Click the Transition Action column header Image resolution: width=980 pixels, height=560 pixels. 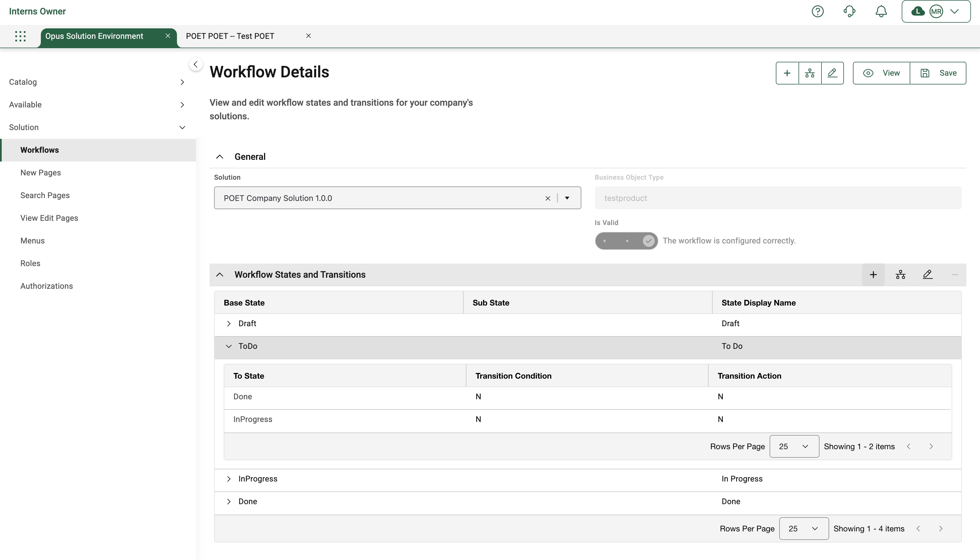point(830,376)
